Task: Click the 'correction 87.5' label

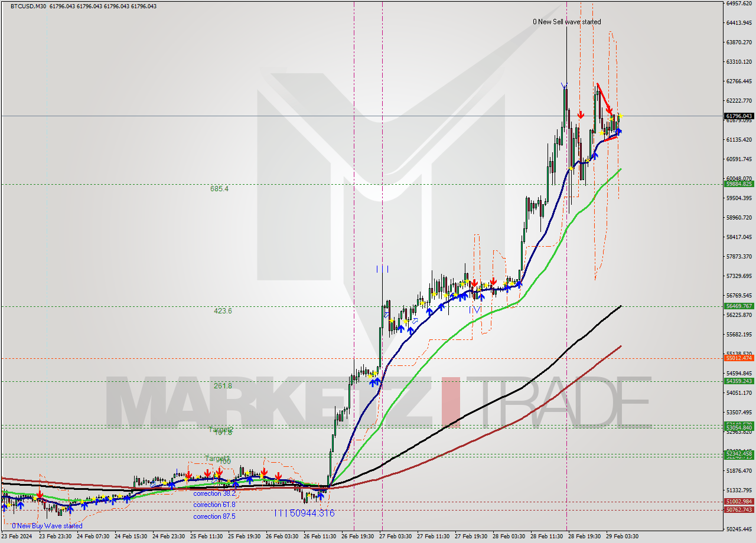Action: (214, 516)
